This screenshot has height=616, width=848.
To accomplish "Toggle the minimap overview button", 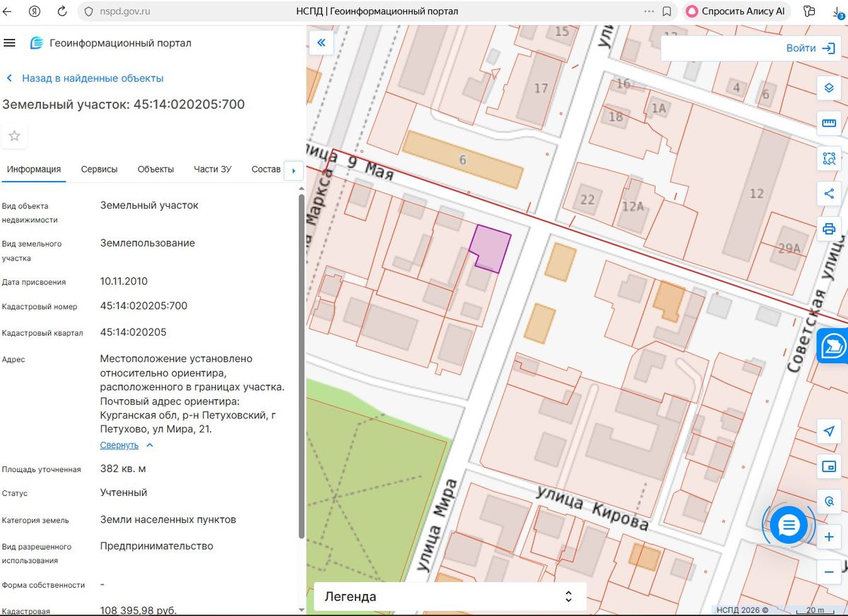I will pos(830,466).
